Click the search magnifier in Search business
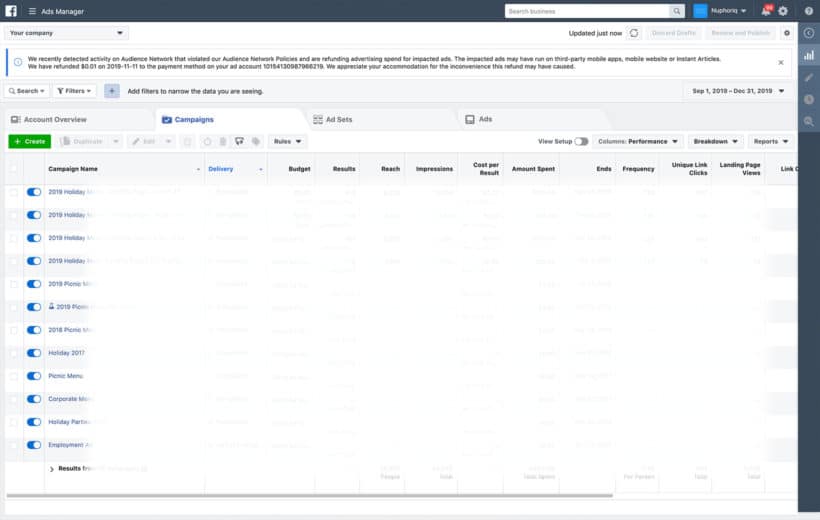Viewport: 820px width, 520px height. pyautogui.click(x=677, y=11)
